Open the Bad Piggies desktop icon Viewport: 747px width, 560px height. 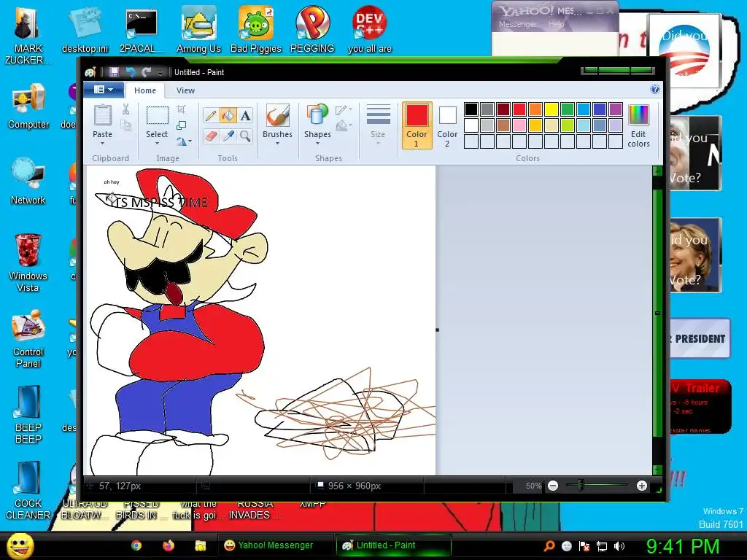coord(256,31)
